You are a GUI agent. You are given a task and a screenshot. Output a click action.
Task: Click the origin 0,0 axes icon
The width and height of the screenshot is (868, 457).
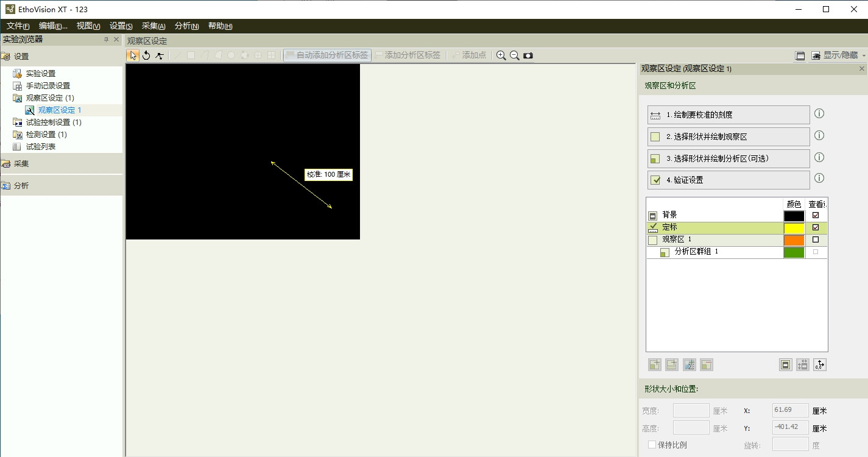pyautogui.click(x=820, y=364)
